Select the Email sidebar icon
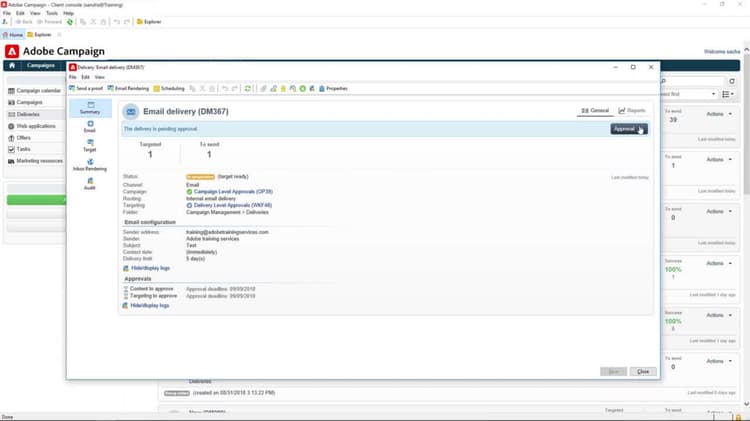This screenshot has width=750, height=421. click(90, 127)
